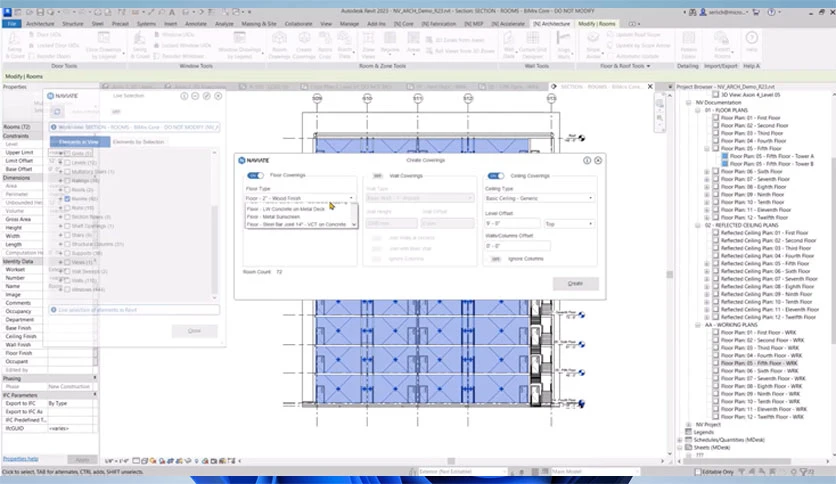Close the SECTION - ROOMS view tab
This screenshot has height=484, width=836.
click(650, 86)
